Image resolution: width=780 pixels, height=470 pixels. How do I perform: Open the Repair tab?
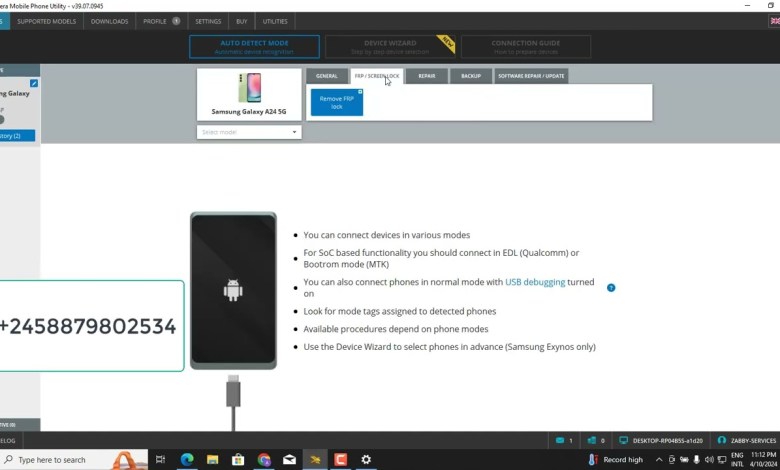pos(427,76)
